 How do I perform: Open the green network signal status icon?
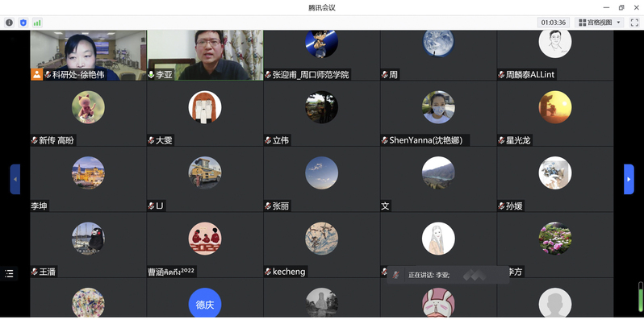[x=37, y=23]
